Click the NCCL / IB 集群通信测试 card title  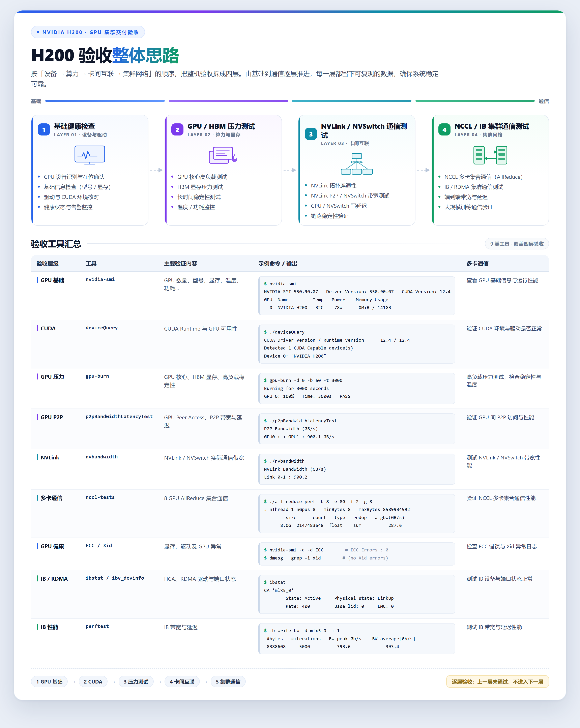tap(492, 126)
